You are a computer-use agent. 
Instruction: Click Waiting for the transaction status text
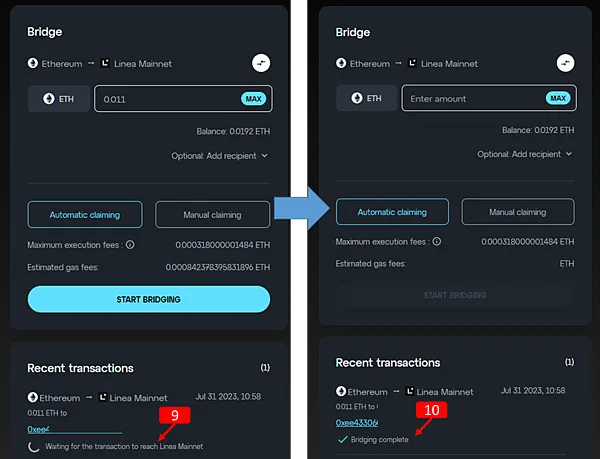[124, 446]
